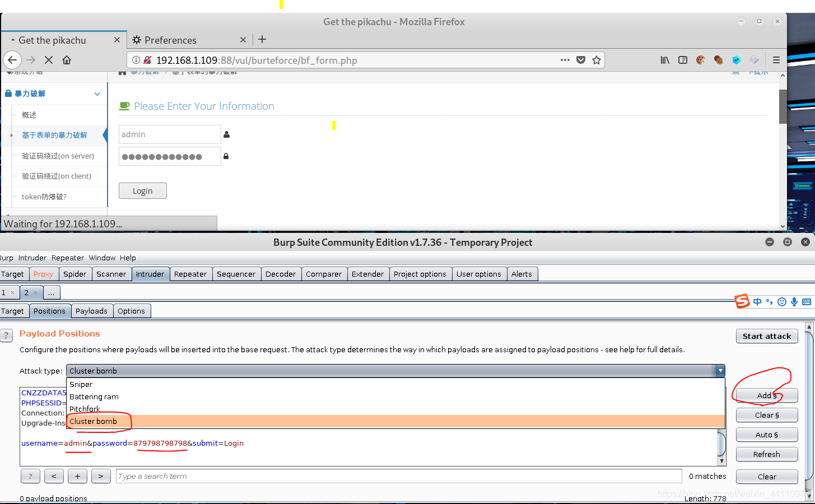Click the search Clear button
The height and width of the screenshot is (504, 815).
pyautogui.click(x=767, y=477)
